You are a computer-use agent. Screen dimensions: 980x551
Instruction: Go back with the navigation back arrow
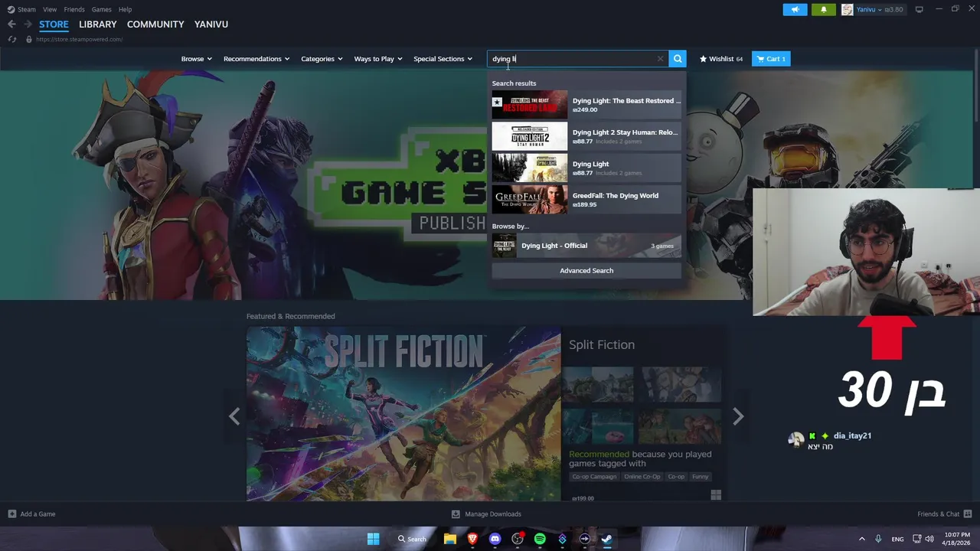11,24
